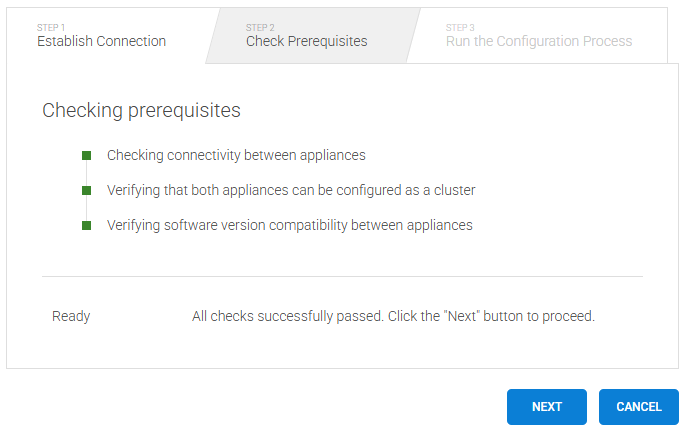Switch to the Establish Connection tab

pyautogui.click(x=102, y=41)
